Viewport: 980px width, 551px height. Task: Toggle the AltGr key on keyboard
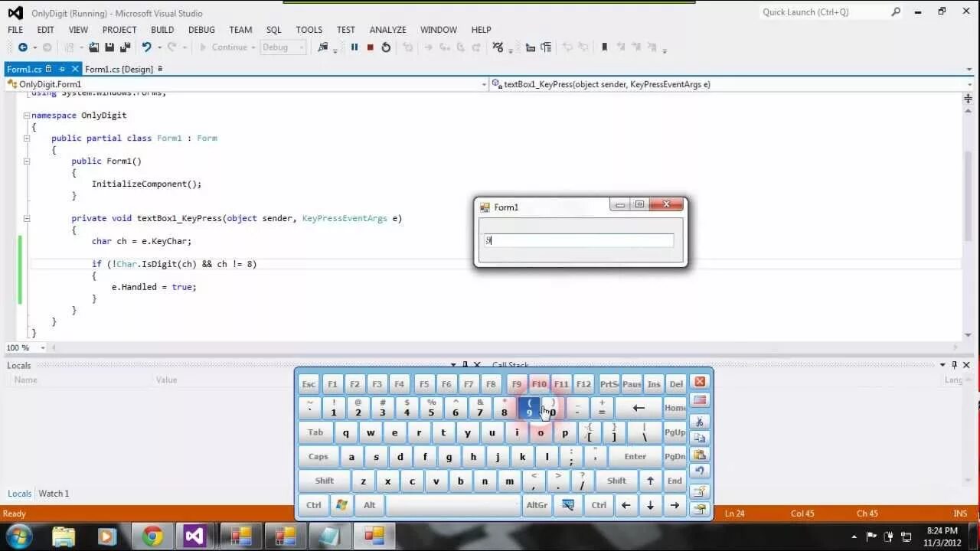coord(537,505)
